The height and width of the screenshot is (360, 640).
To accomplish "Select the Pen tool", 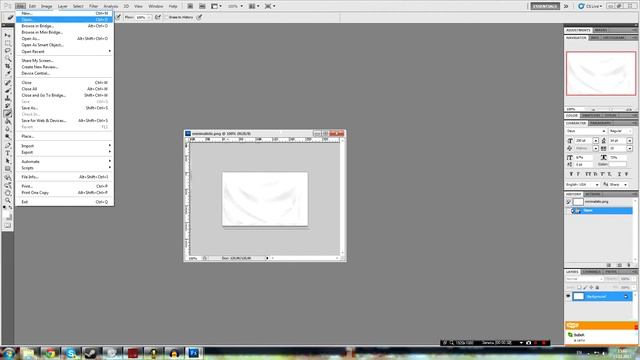I will pos(8,146).
